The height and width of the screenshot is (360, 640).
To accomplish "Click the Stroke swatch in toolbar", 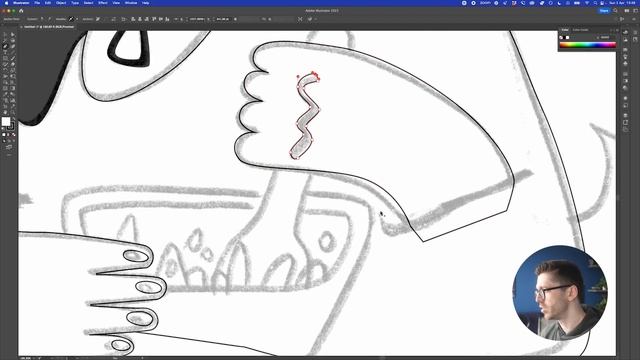I will pos(11,126).
